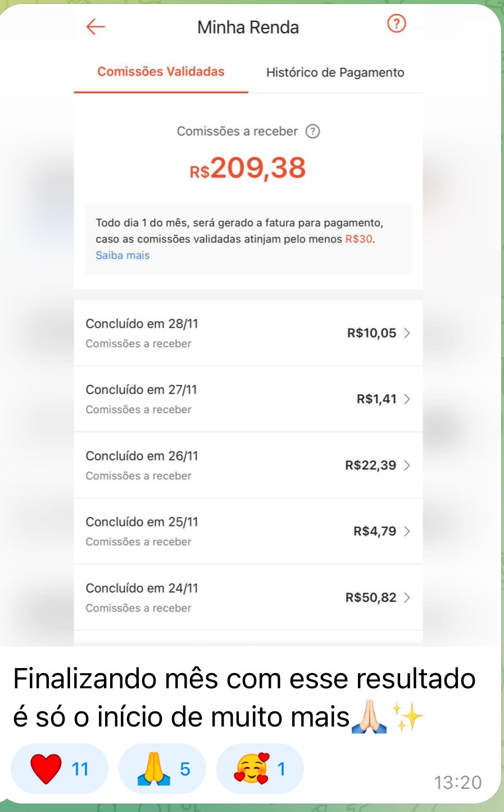Expand chevron for R$50,82 commission
The width and height of the screenshot is (504, 812).
(x=407, y=597)
